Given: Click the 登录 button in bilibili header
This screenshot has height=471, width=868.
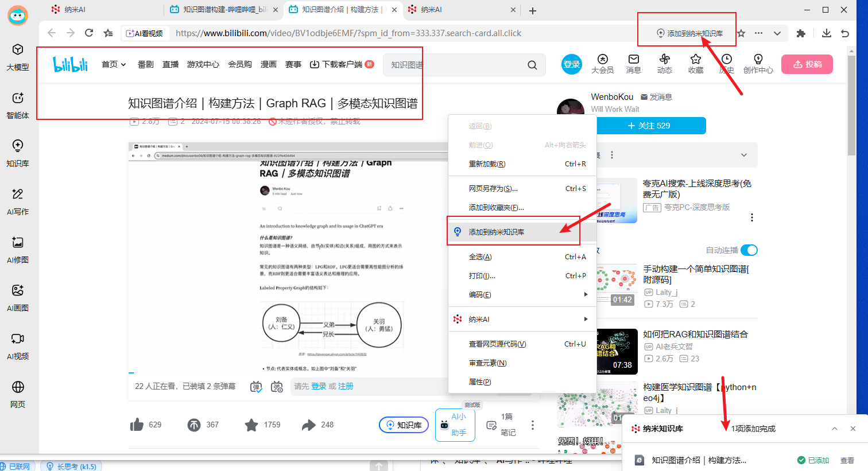Looking at the screenshot, I should tap(571, 64).
